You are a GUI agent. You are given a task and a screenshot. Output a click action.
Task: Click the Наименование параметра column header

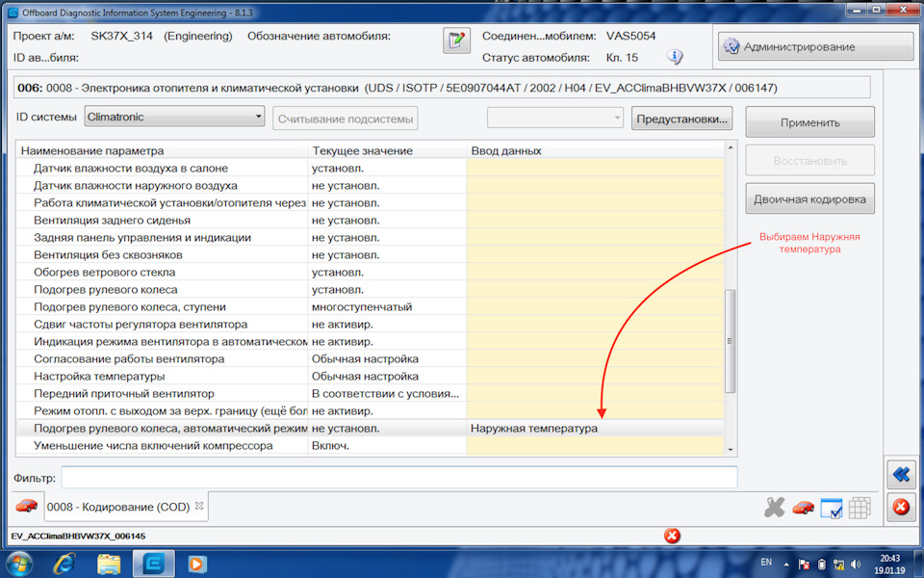(x=162, y=150)
